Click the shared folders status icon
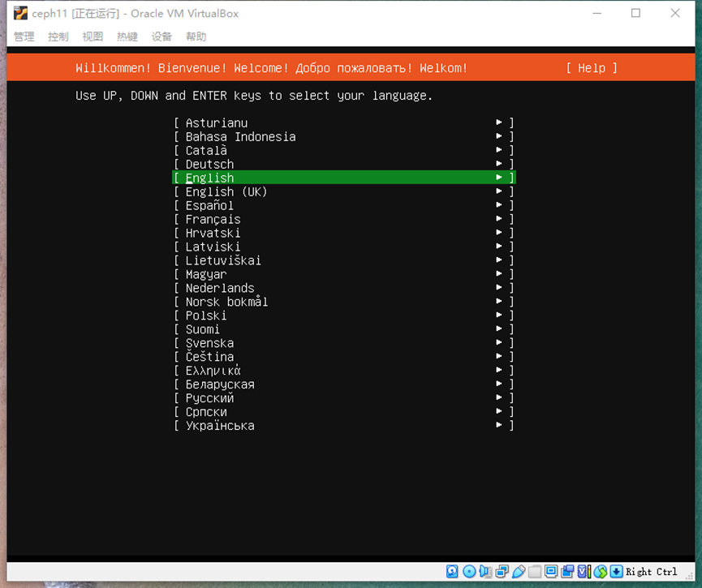 (x=535, y=572)
